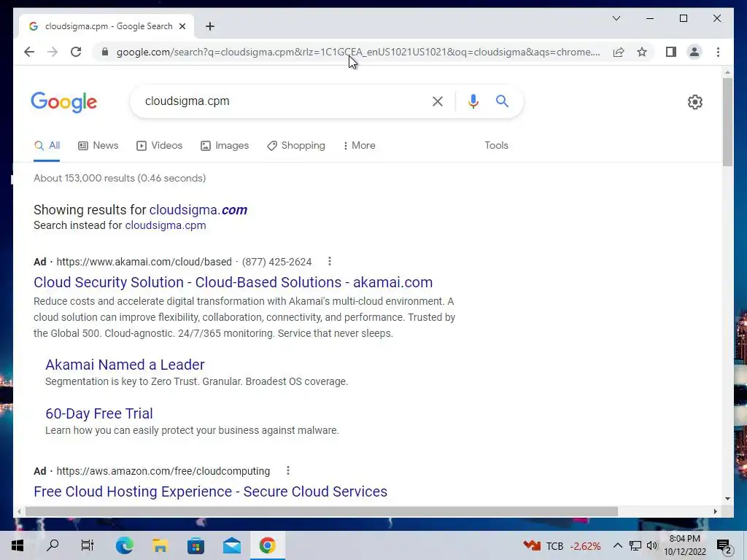
Task: Open the Akamai Cloud Security Solution ad
Action: [233, 282]
